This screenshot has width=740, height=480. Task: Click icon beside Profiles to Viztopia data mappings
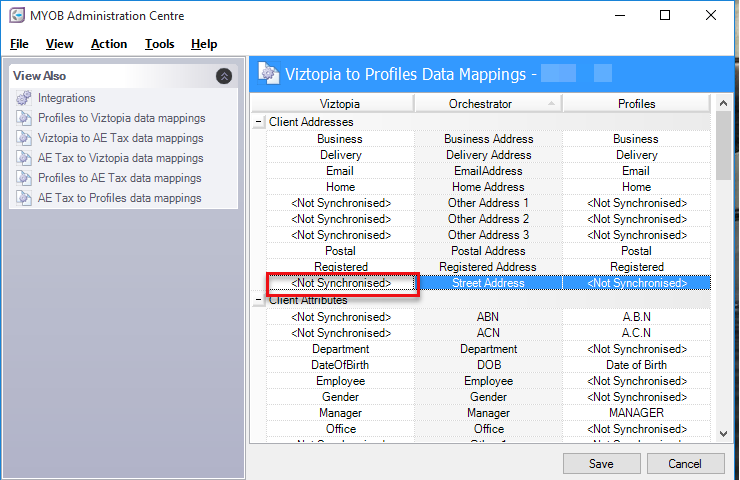(24, 118)
